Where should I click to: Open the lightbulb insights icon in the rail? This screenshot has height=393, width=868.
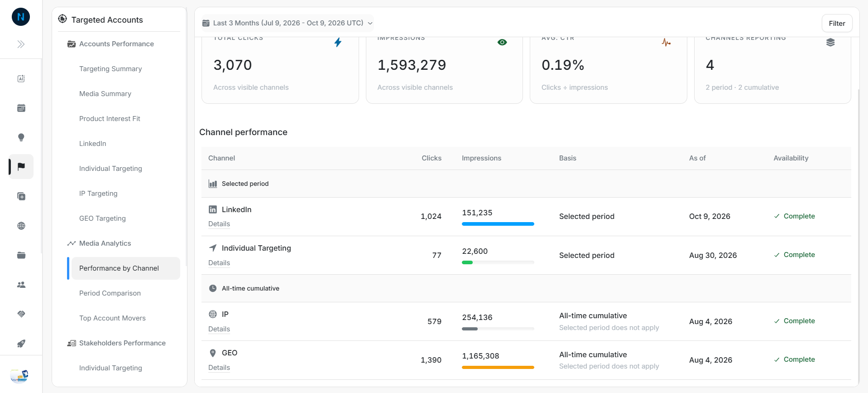pos(21,137)
